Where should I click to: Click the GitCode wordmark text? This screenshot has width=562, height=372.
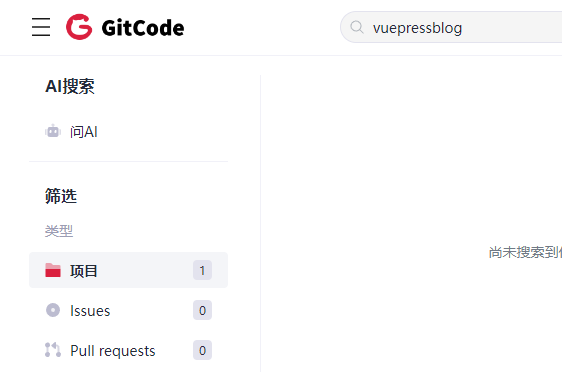tap(143, 28)
